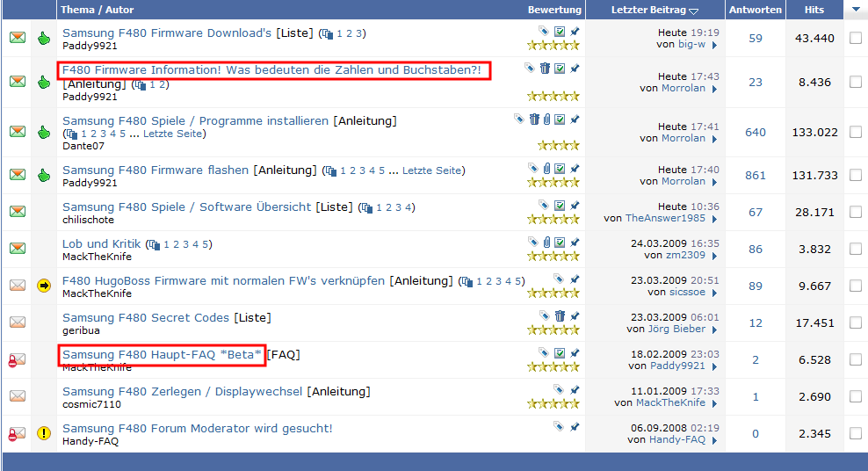This screenshot has height=471, width=868.
Task: Click the envelope icon for Firmware Download's thread
Action: [x=18, y=38]
